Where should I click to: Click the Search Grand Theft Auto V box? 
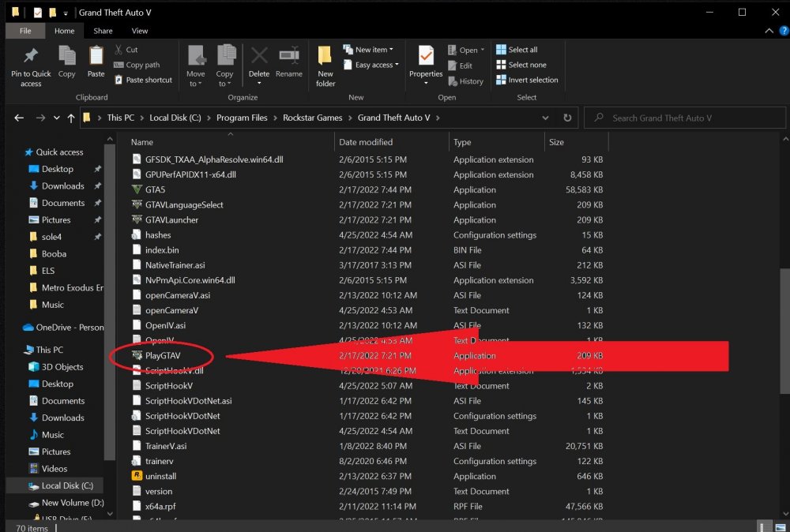click(x=687, y=118)
